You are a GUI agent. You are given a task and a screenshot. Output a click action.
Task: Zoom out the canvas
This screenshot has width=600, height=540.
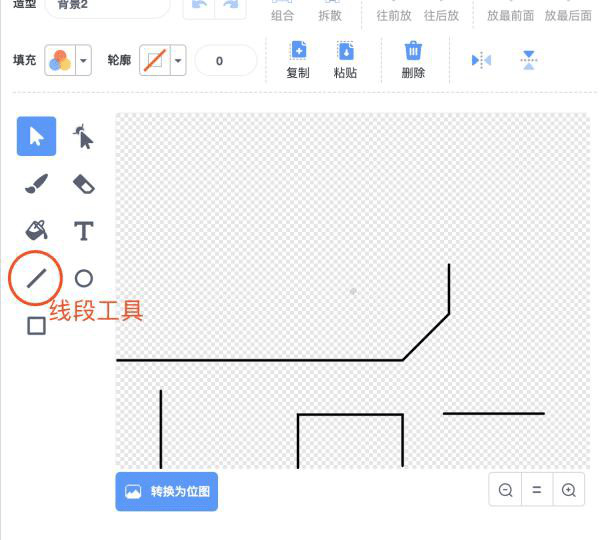(505, 490)
